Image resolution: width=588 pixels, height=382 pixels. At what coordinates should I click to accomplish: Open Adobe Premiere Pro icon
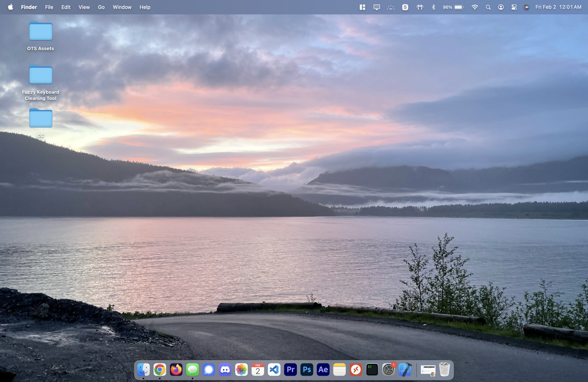(x=290, y=370)
